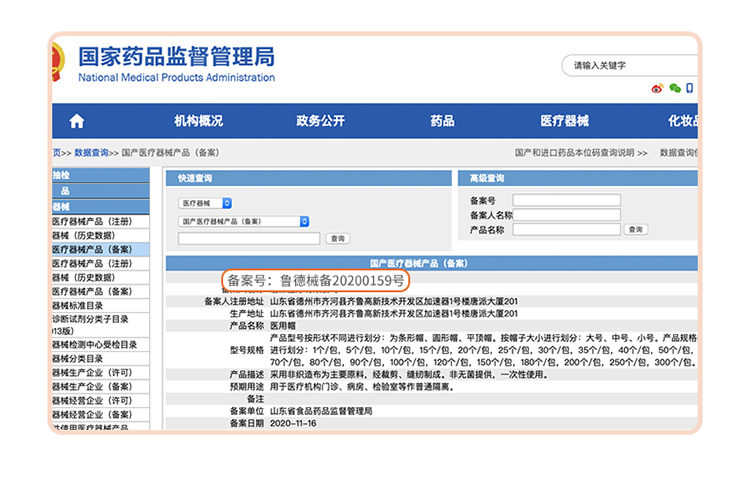Open the 机构概况 navigation menu
Viewport: 750px width, 480px height.
point(199,121)
